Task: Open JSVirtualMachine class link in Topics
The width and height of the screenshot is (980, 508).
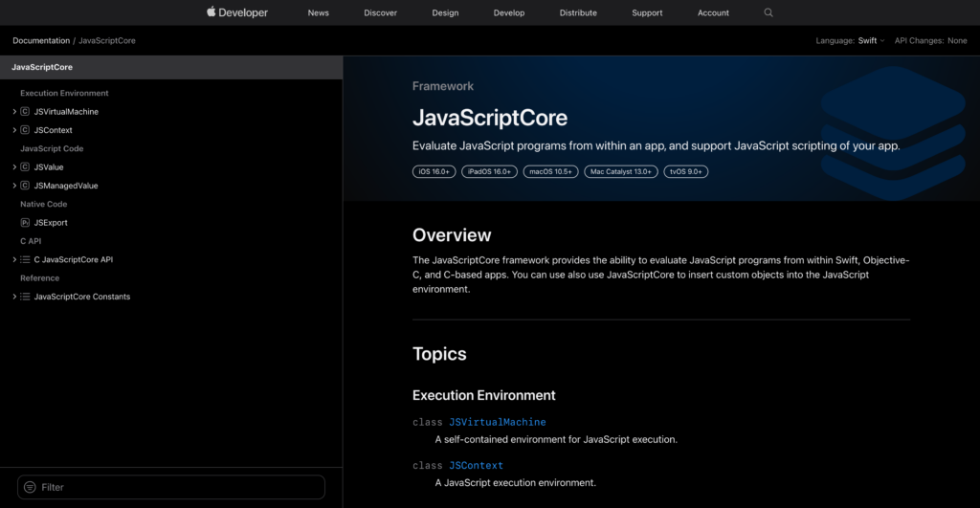Action: coord(497,422)
